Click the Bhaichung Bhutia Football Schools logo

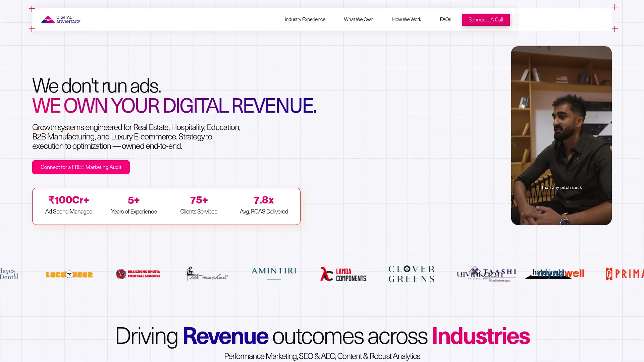pyautogui.click(x=138, y=274)
